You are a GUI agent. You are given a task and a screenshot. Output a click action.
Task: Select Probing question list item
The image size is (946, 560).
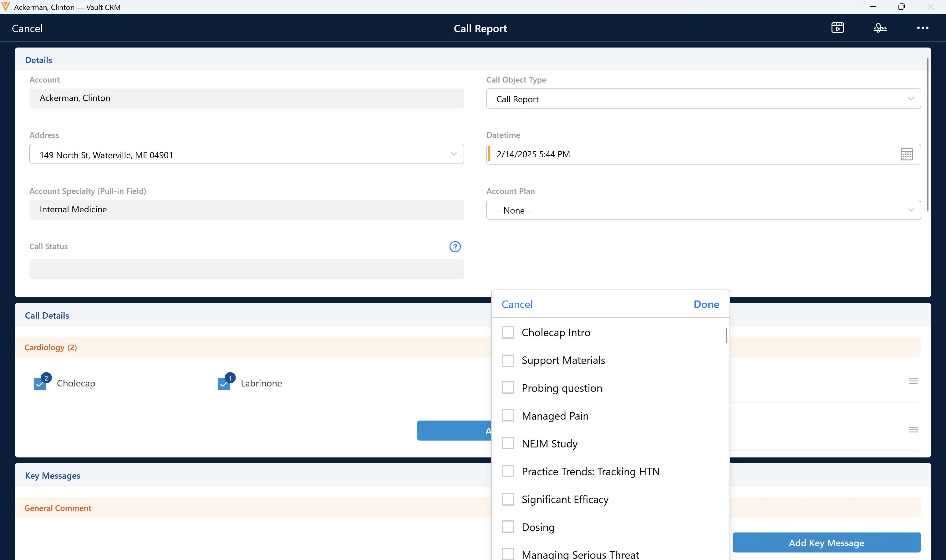562,388
